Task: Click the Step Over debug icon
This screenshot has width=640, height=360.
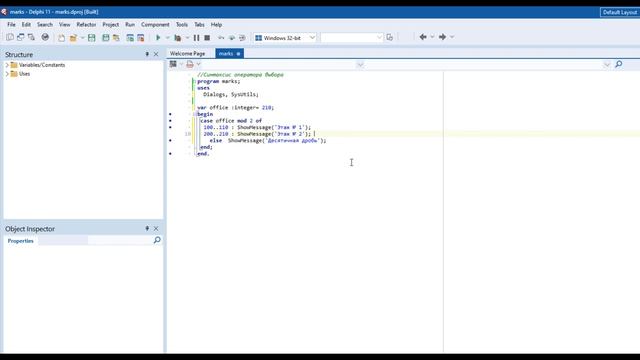Action: point(231,38)
